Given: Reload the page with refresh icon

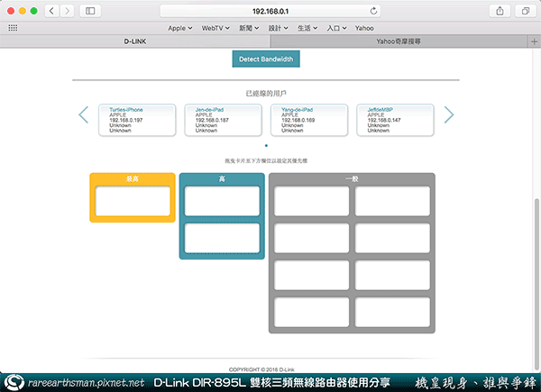Looking at the screenshot, I should (373, 11).
